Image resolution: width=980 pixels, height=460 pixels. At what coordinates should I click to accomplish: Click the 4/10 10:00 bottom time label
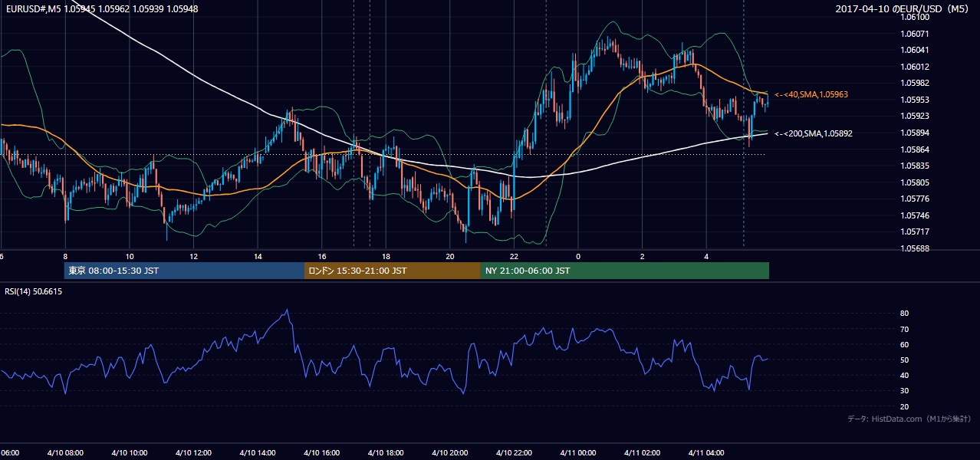129,452
